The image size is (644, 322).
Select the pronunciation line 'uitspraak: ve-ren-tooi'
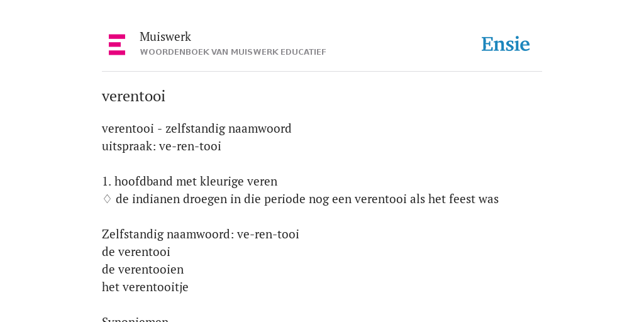coord(162,146)
